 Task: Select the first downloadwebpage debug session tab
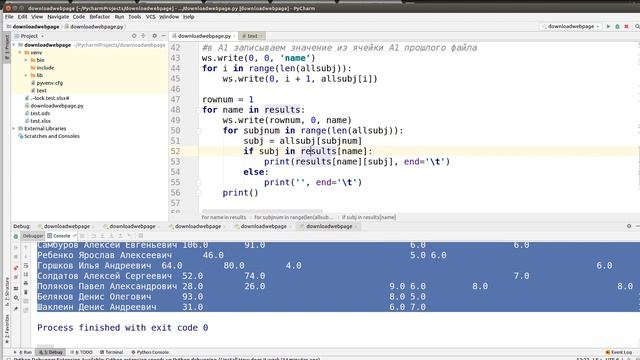tap(67, 226)
